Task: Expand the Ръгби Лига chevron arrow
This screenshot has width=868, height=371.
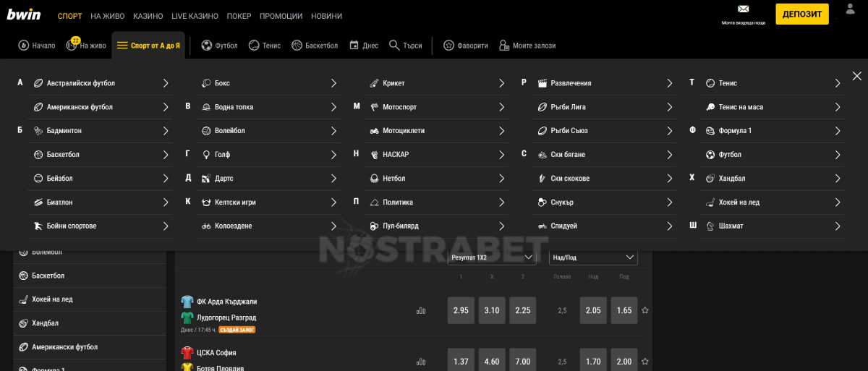Action: (670, 107)
